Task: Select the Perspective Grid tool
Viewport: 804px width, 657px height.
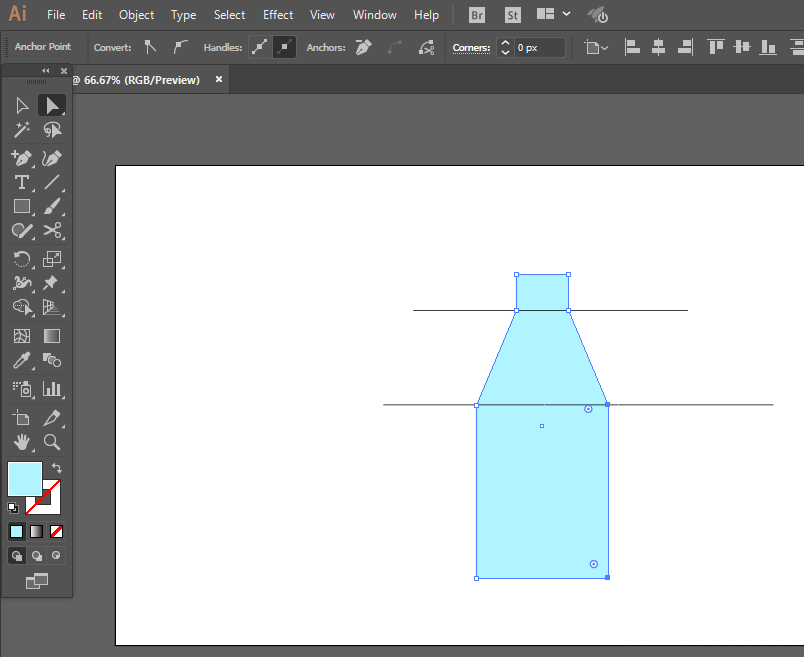Action: pyautogui.click(x=52, y=307)
